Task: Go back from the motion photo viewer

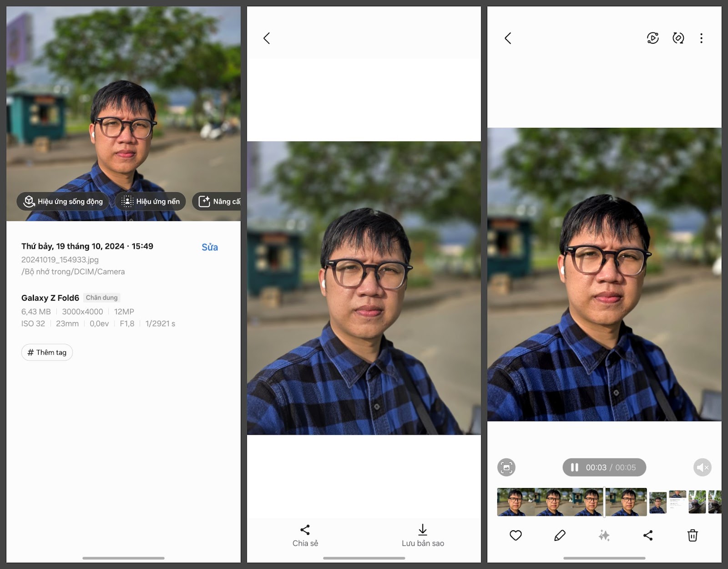Action: [508, 38]
